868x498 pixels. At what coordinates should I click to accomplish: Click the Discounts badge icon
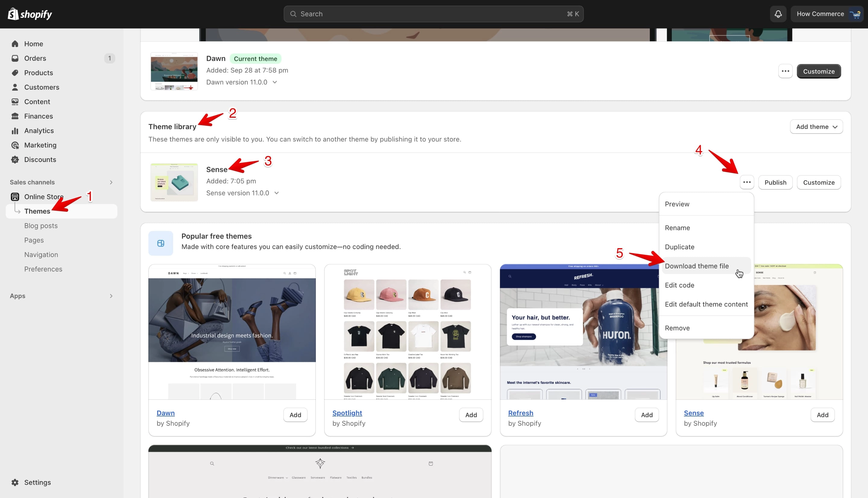[15, 160]
